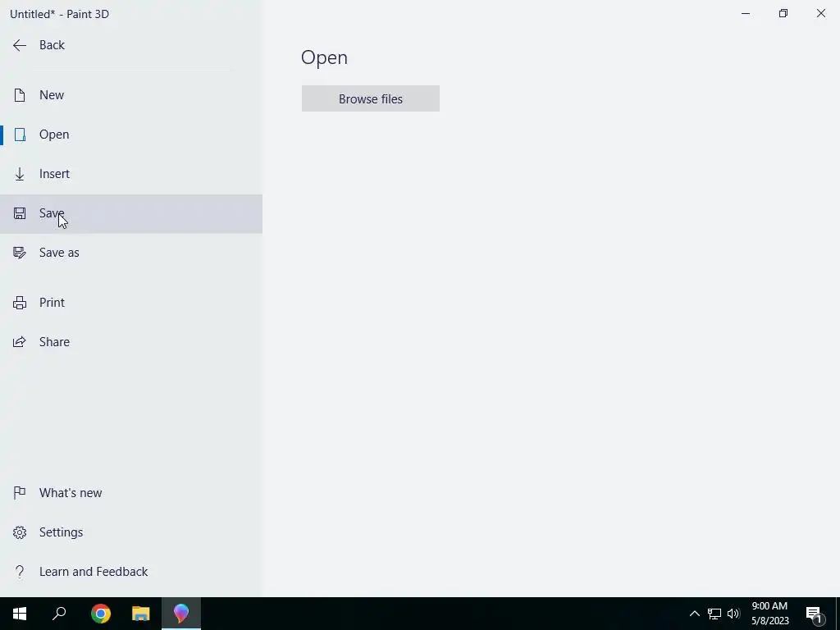Click the Print printer icon
Viewport: 840px width, 630px height.
coord(20,303)
